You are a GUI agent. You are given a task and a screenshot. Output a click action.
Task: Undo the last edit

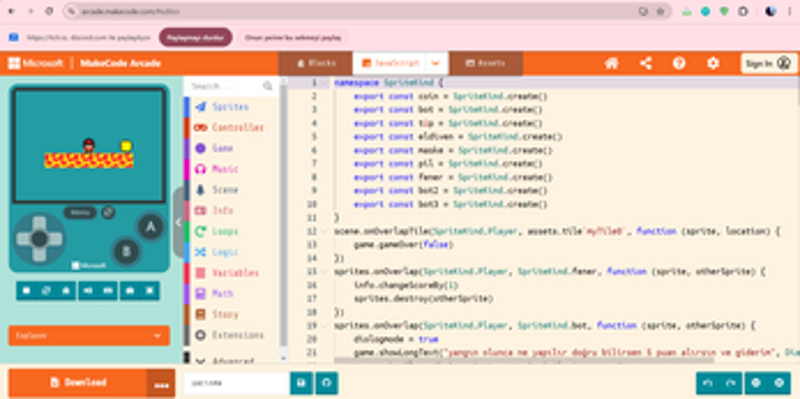[708, 383]
